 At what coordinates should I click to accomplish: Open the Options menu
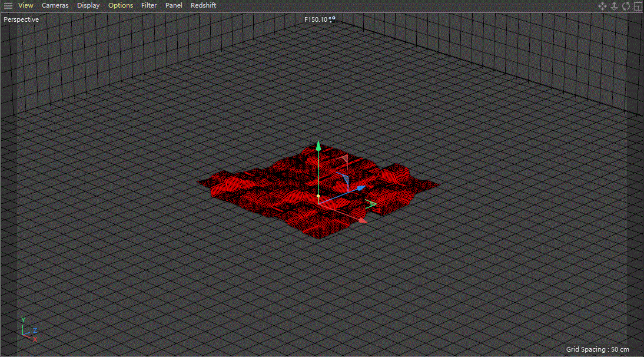coord(120,5)
